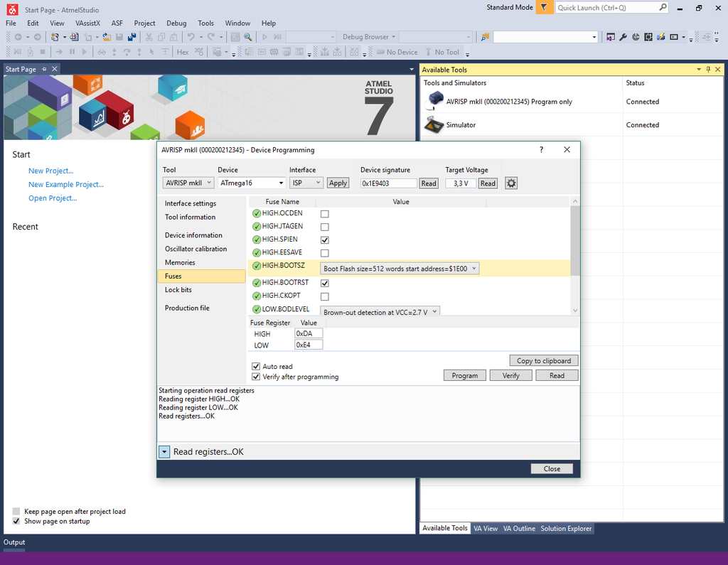Open the Available Tools panel options arrow
Image resolution: width=728 pixels, height=565 pixels.
pos(699,69)
